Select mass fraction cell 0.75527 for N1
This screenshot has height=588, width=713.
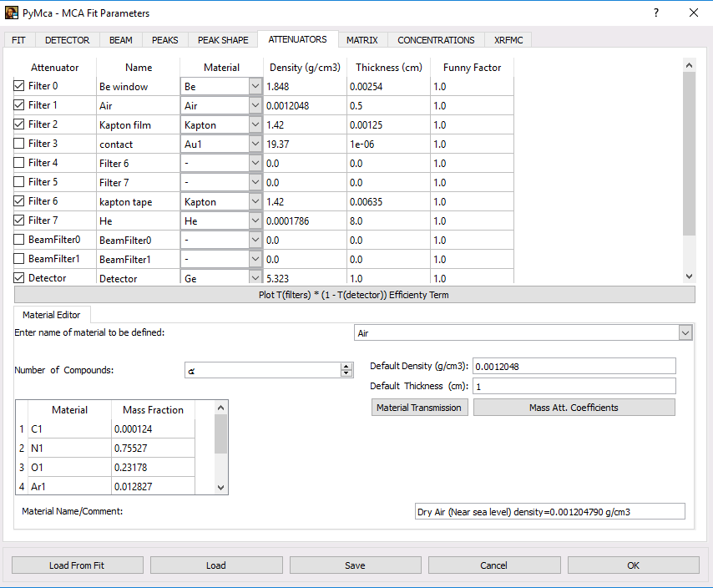154,448
